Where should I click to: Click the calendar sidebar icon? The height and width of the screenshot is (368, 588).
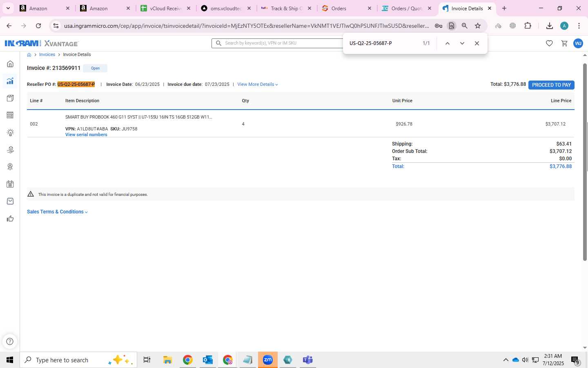[x=10, y=184]
